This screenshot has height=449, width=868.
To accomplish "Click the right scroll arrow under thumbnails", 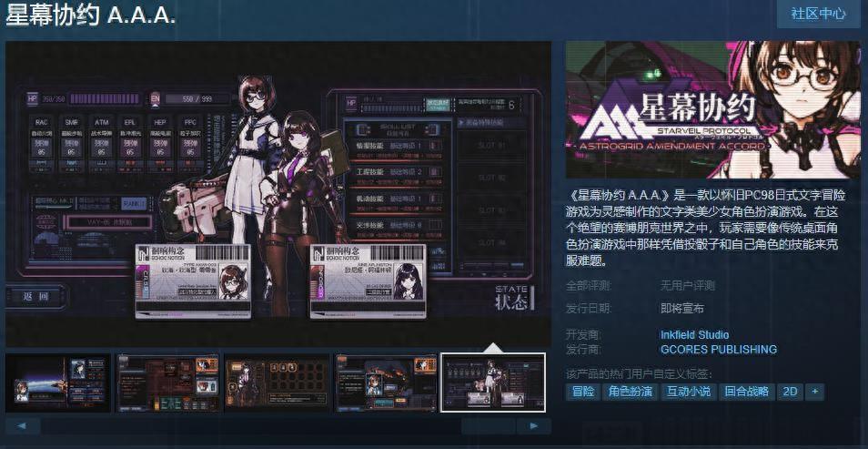I will click(x=533, y=425).
